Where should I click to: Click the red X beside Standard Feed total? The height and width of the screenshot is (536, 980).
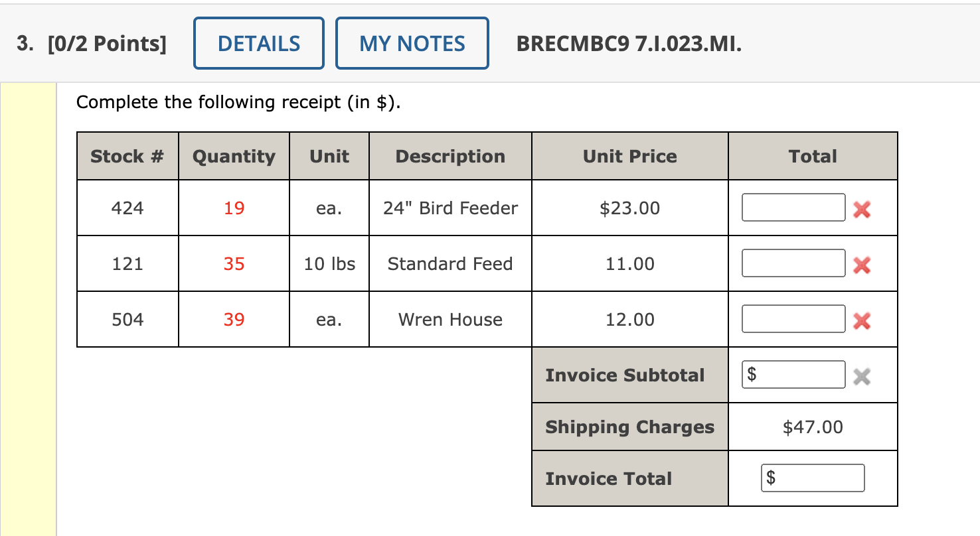point(861,265)
